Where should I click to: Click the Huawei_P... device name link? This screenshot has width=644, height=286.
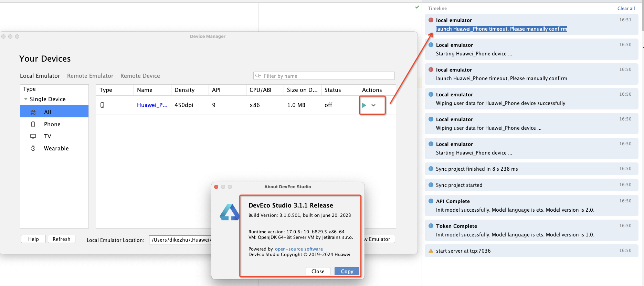[x=152, y=105]
